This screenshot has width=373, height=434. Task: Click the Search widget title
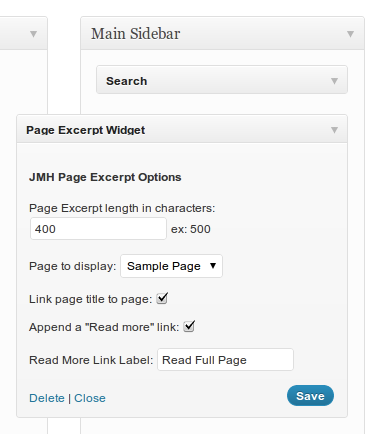tap(127, 81)
